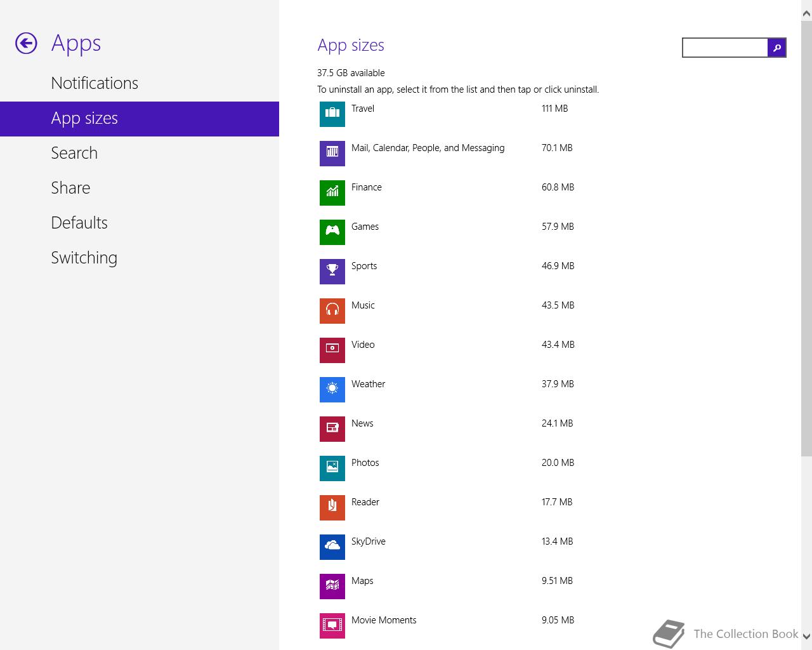Click the 60.8 MB size value
Image resolution: width=812 pixels, height=650 pixels.
pyautogui.click(x=558, y=187)
